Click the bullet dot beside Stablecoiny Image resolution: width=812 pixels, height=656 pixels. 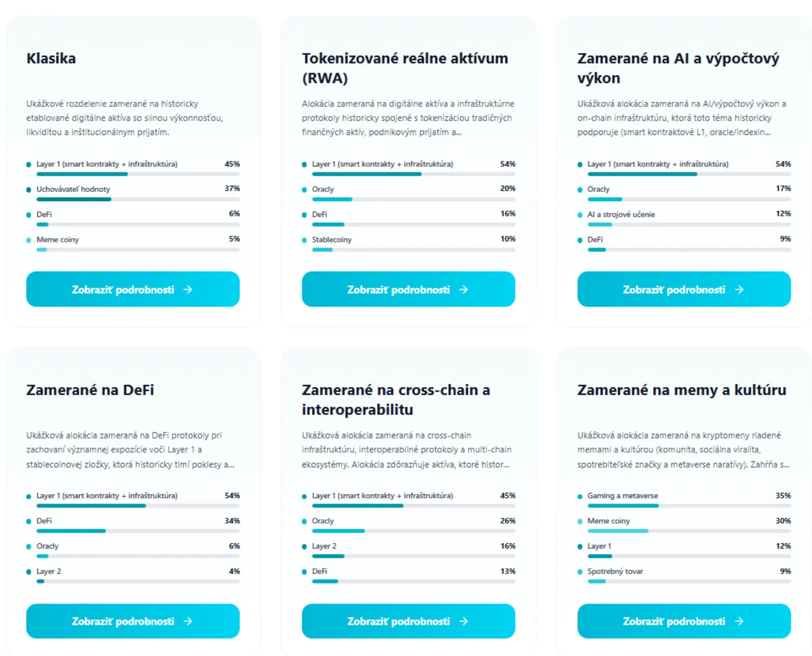[304, 240]
